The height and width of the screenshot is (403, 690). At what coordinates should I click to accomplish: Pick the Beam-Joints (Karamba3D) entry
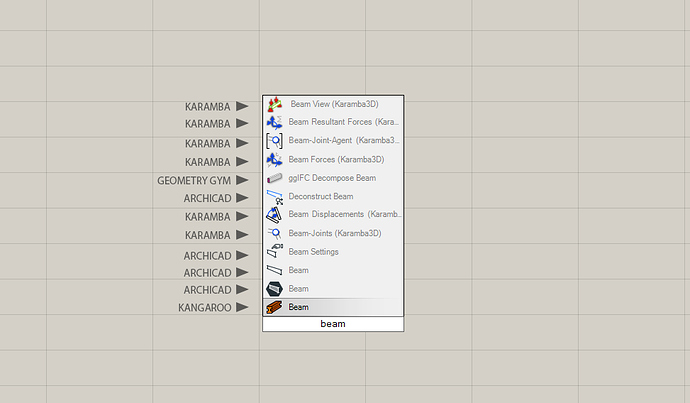click(333, 233)
